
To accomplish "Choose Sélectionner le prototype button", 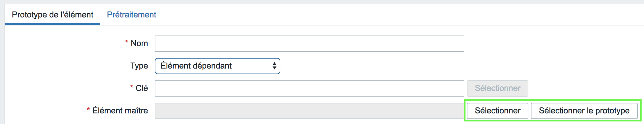I will [584, 111].
